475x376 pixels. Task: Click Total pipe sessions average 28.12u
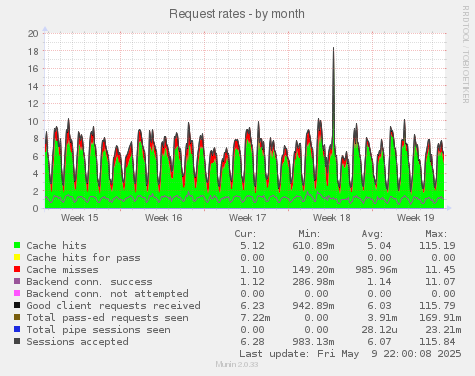(x=379, y=330)
